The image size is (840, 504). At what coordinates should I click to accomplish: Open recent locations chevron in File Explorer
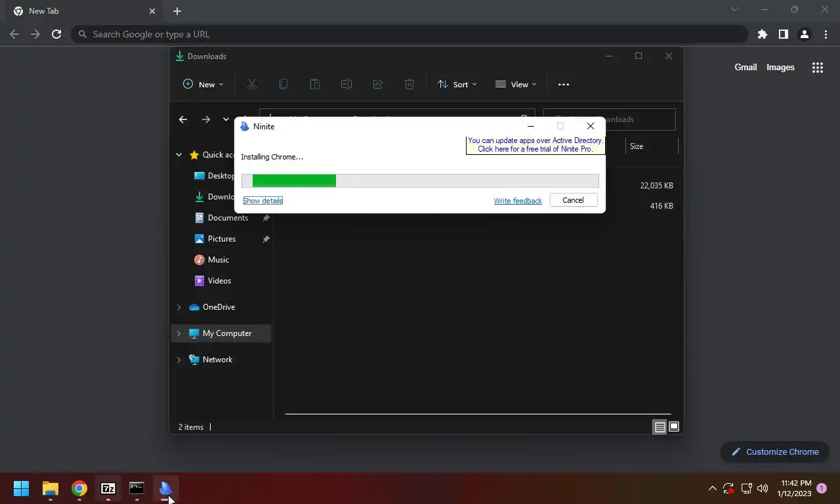point(226,119)
